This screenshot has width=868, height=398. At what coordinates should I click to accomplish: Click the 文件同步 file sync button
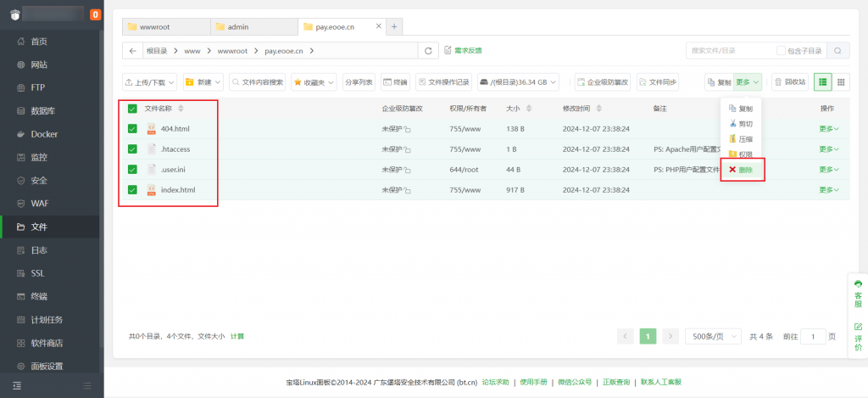(658, 82)
